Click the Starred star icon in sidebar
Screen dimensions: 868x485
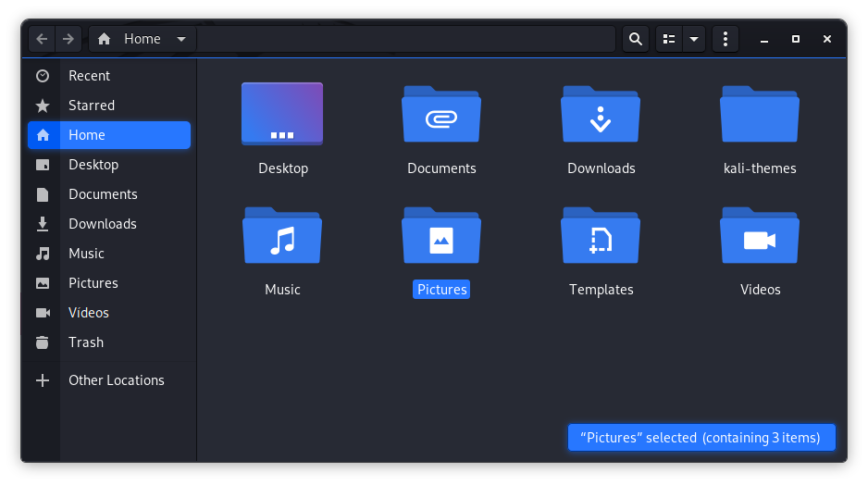(43, 106)
